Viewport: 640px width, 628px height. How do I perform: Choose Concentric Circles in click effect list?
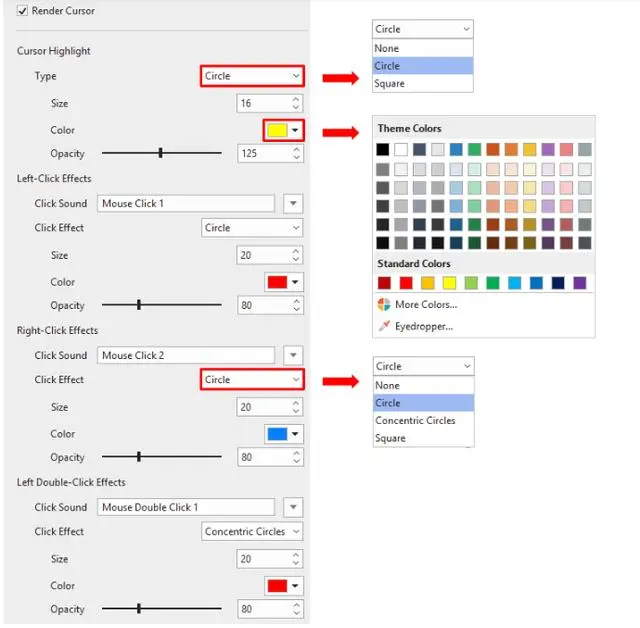423,420
